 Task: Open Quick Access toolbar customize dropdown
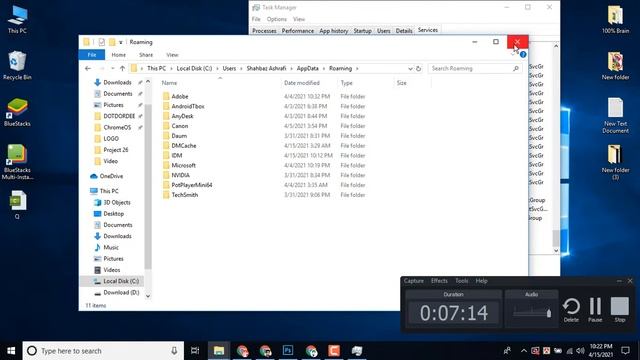[x=121, y=42]
